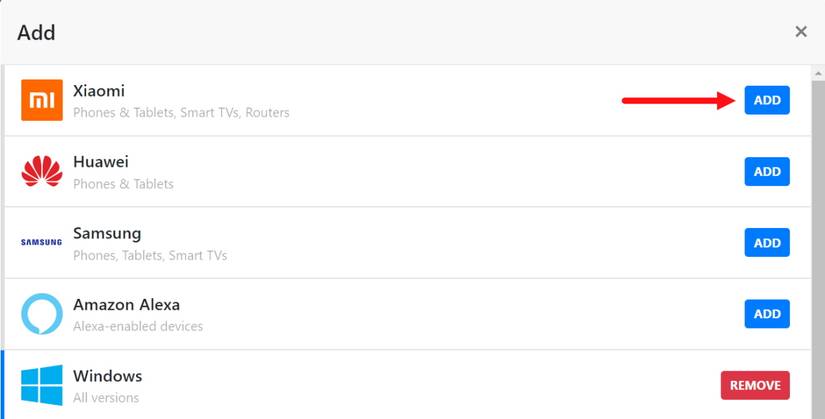Select the Huawei title text
Image resolution: width=825 pixels, height=419 pixels.
tap(101, 162)
